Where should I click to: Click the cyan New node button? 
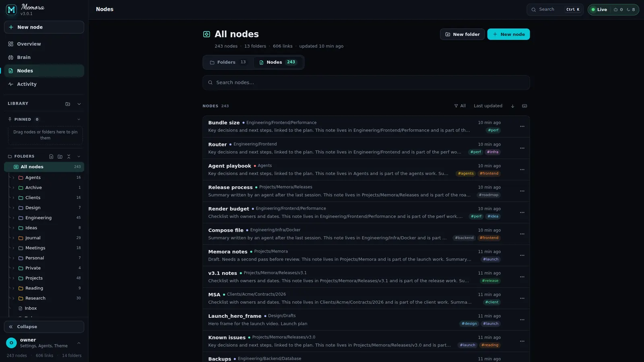point(508,34)
